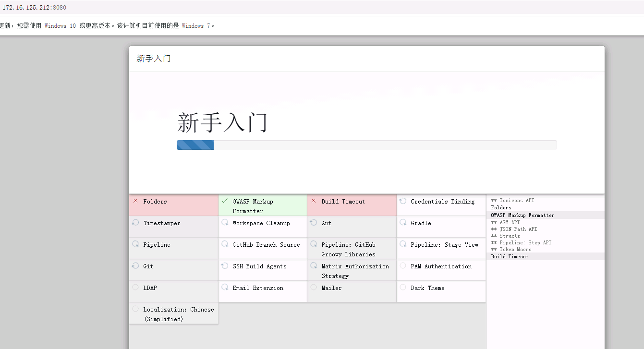Click the spinner icon beside Gradle
This screenshot has height=349, width=644.
pyautogui.click(x=403, y=223)
